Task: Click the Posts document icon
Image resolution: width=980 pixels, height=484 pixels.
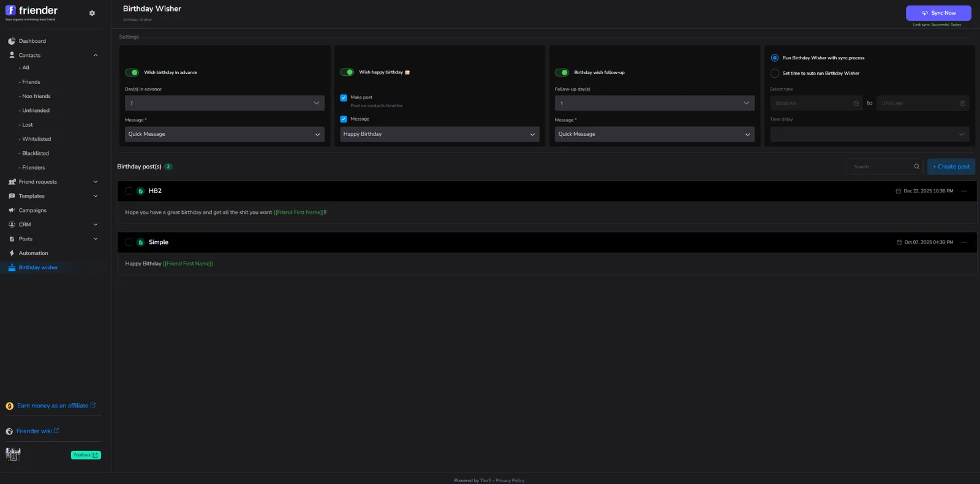Action: 12,239
